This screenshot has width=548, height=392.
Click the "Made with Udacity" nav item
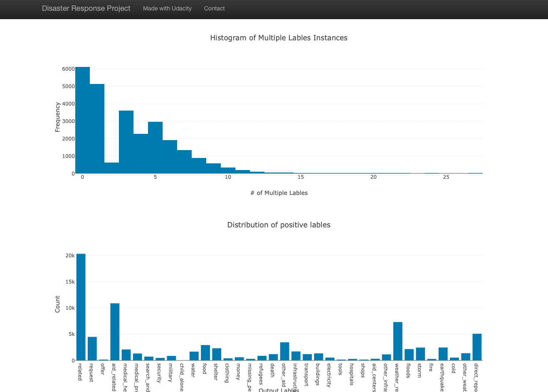(167, 8)
